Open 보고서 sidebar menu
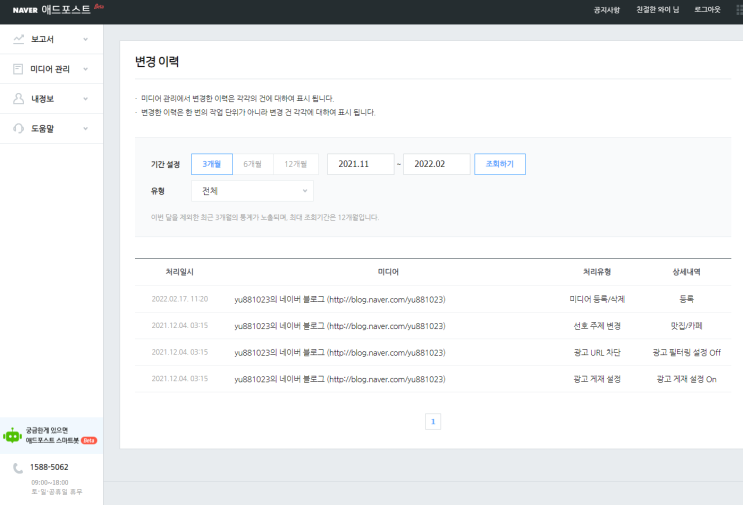 point(52,39)
